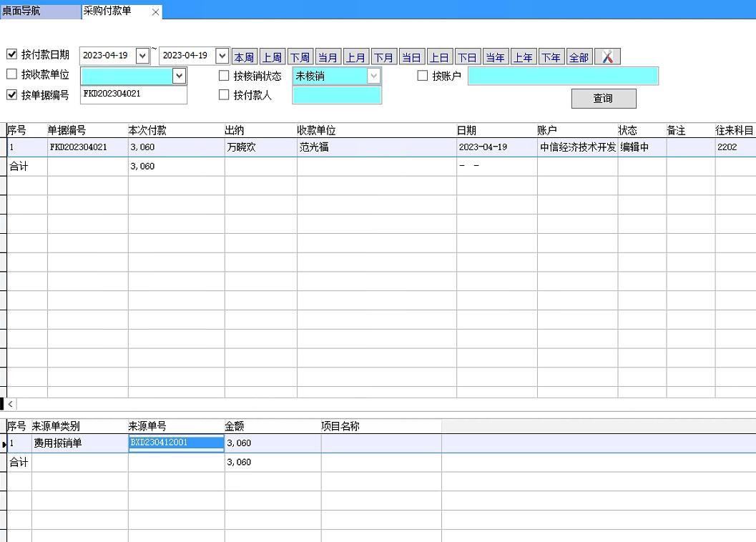756x542 pixels.
Task: Select the 上月 quick date button
Action: click(355, 57)
